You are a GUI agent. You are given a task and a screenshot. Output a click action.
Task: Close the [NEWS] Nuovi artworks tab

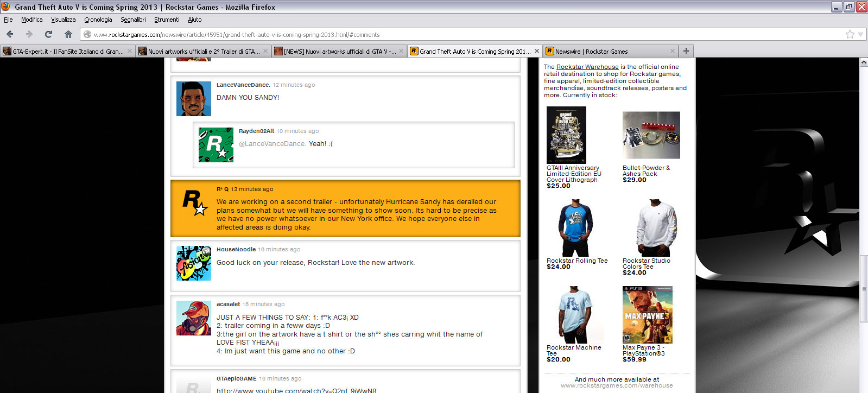point(401,51)
